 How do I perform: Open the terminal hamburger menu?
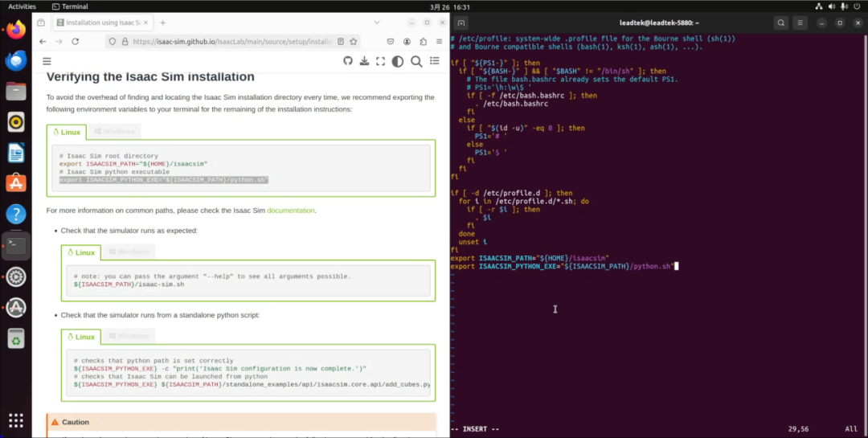(x=800, y=23)
